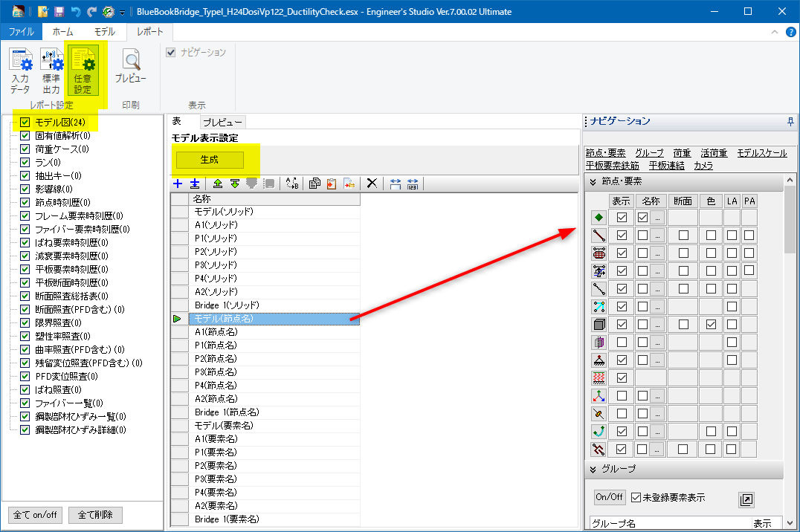Move the row down with the green down arrow
Image resolution: width=800 pixels, height=532 pixels.
coord(235,184)
